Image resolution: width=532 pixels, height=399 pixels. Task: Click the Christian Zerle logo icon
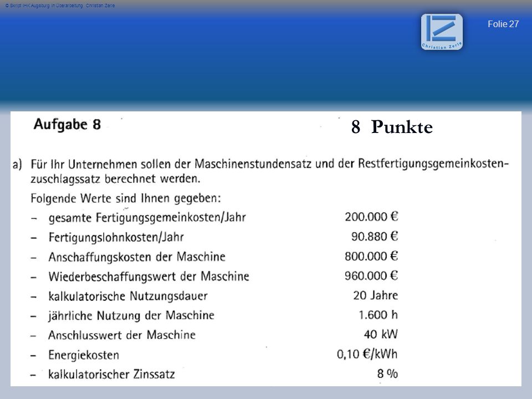pos(442,32)
